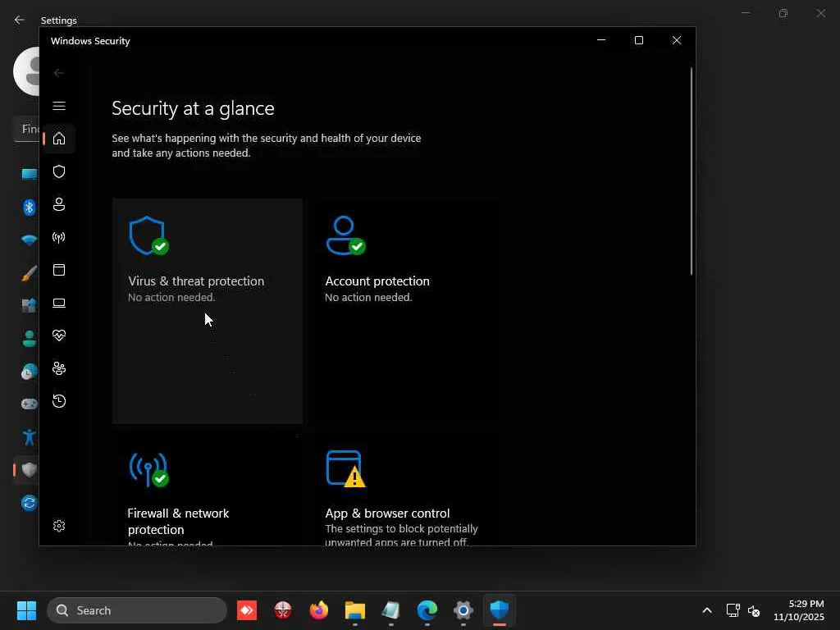Open the hamburger navigation menu

click(59, 106)
